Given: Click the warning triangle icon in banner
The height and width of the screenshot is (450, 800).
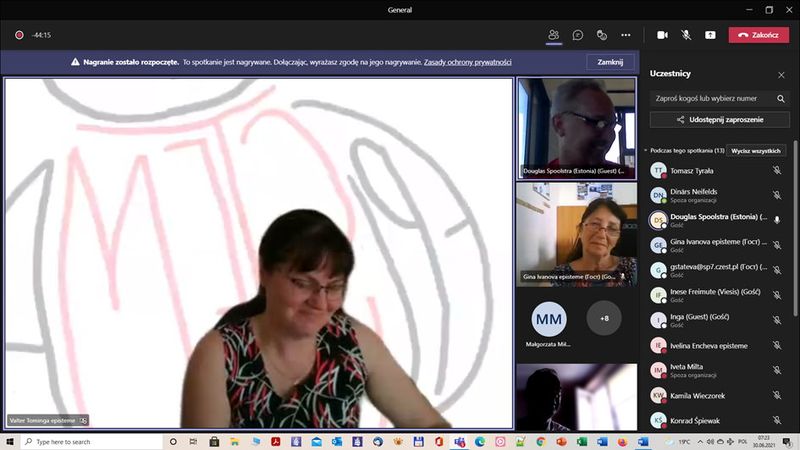Looking at the screenshot, I should [x=75, y=62].
